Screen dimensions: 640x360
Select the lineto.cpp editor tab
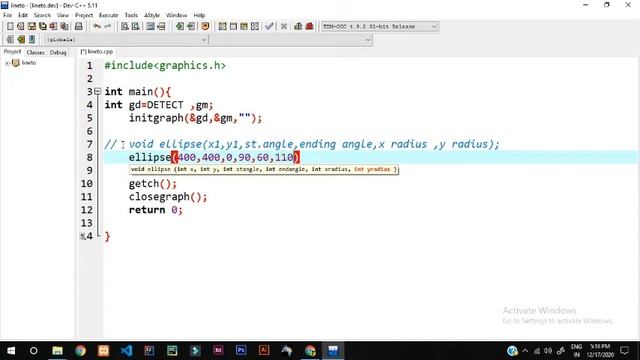point(97,52)
